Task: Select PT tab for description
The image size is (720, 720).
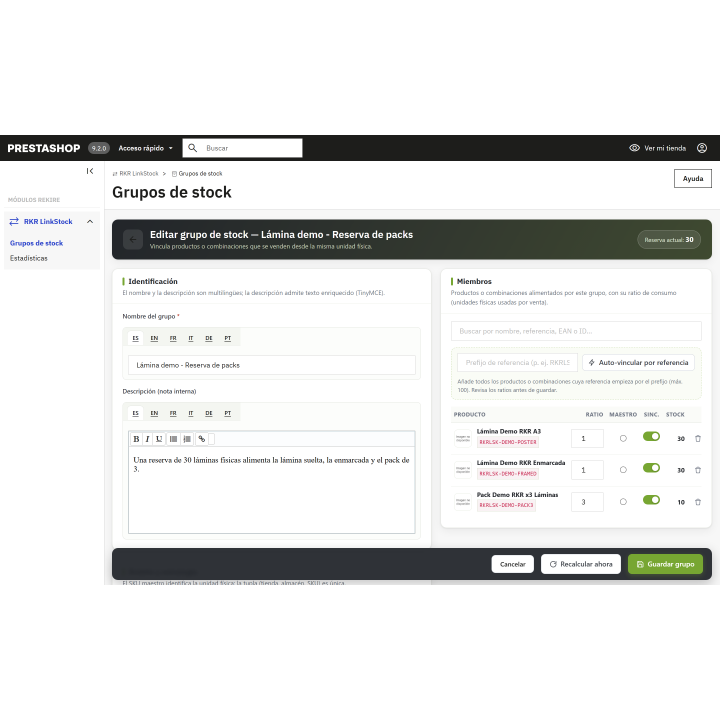Action: click(x=228, y=413)
